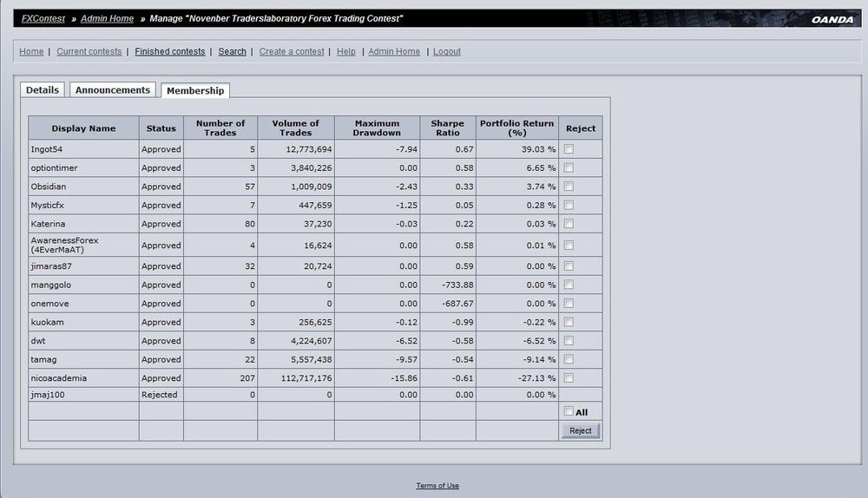Select the Membership tab
The width and height of the screenshot is (868, 498).
pos(194,90)
